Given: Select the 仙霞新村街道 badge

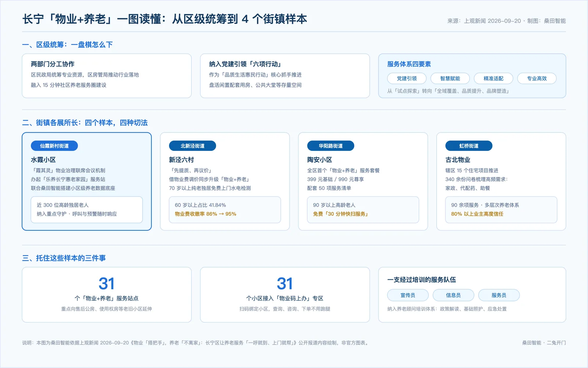Looking at the screenshot, I should point(54,146).
